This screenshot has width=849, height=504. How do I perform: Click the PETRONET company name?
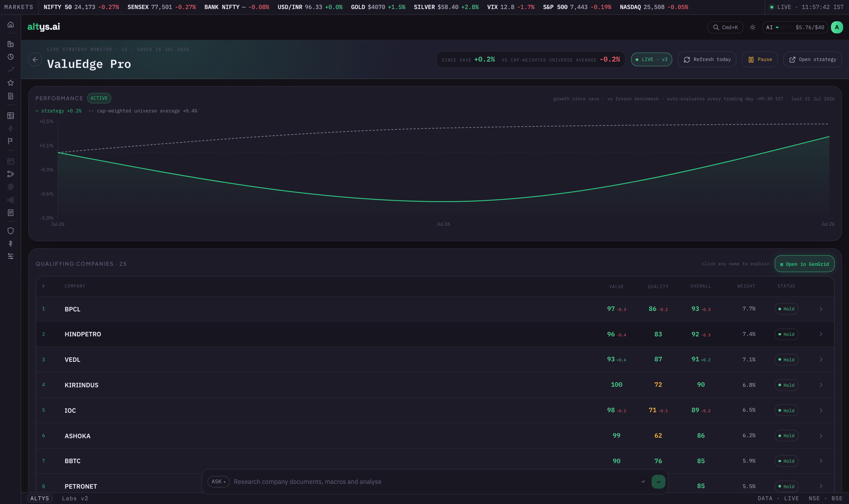(81, 486)
